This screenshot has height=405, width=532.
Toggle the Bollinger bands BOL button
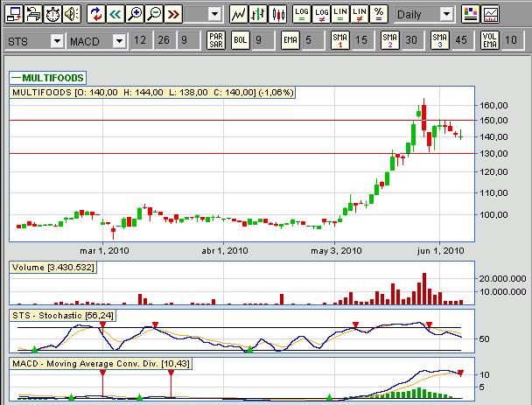click(x=239, y=40)
